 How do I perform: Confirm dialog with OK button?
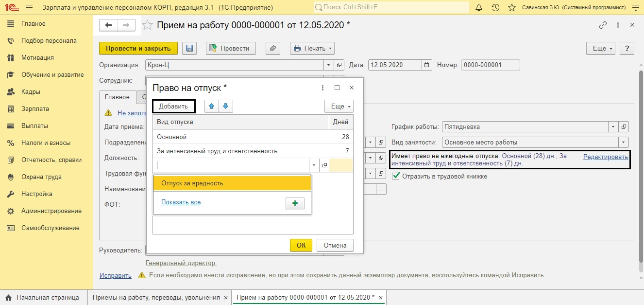pyautogui.click(x=301, y=245)
